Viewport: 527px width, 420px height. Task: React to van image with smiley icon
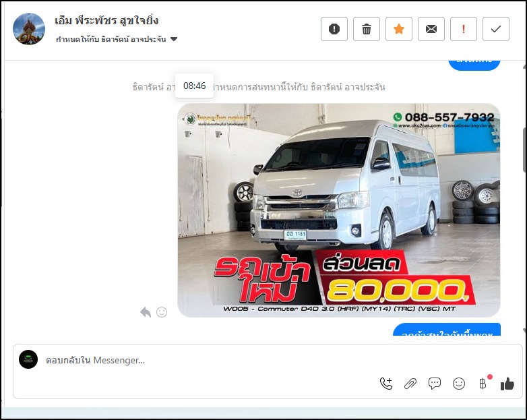pos(162,312)
